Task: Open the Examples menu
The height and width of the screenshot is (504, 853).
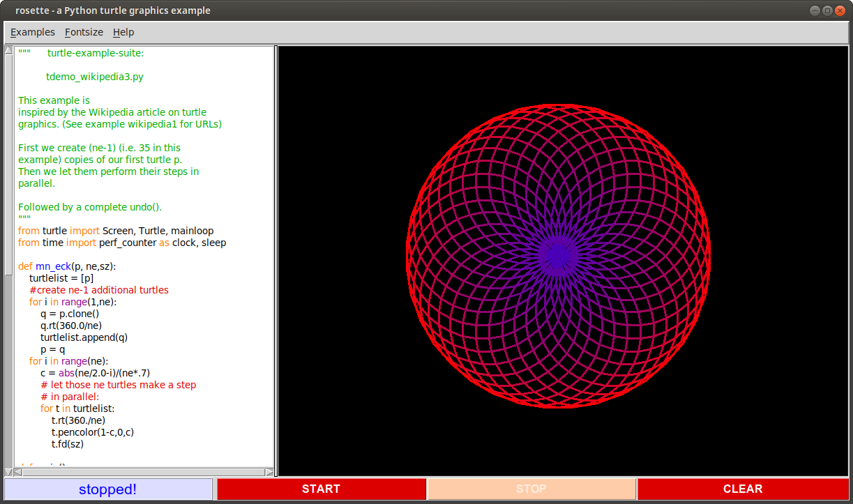Action: coord(33,32)
